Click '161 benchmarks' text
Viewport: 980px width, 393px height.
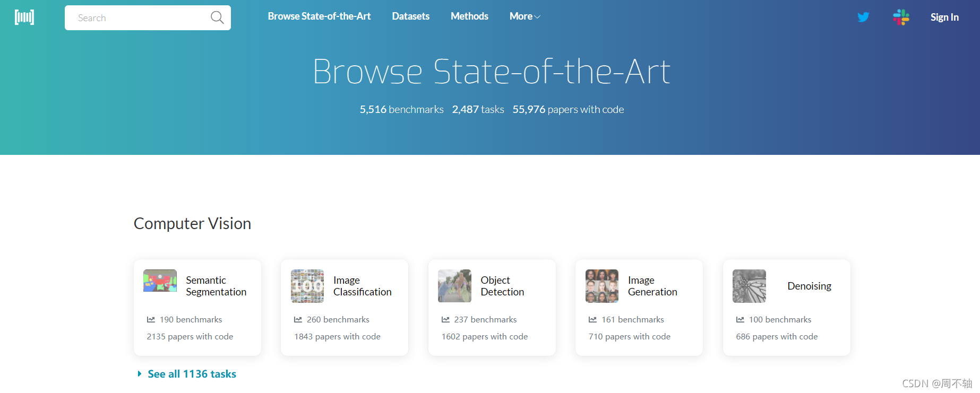[633, 319]
